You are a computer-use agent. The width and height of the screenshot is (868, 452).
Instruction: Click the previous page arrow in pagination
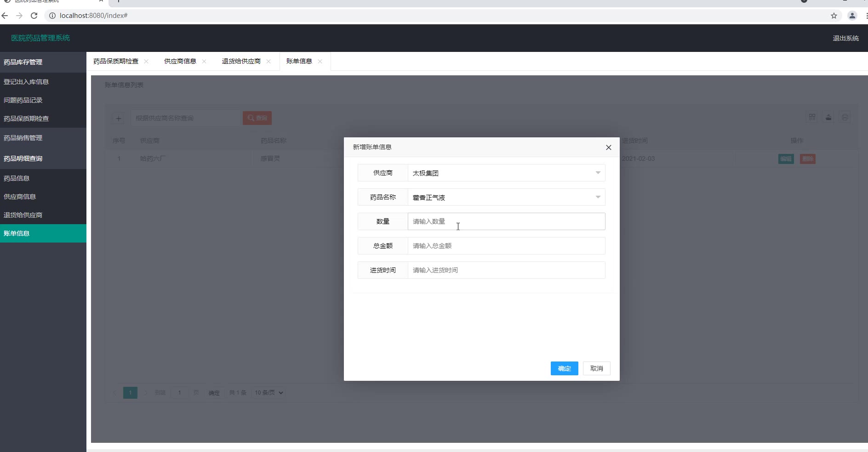click(114, 393)
